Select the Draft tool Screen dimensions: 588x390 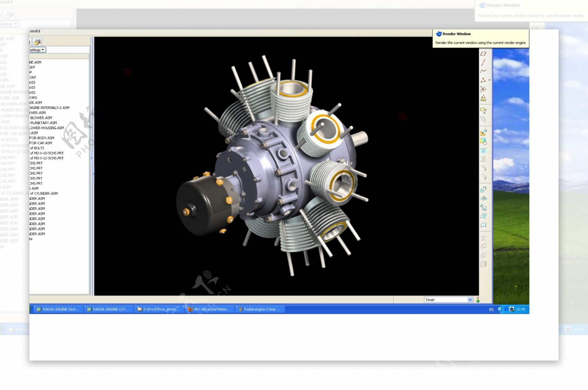click(483, 177)
